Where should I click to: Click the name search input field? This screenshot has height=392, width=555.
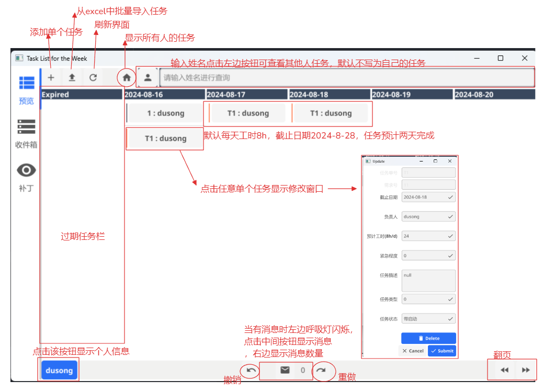pos(346,77)
